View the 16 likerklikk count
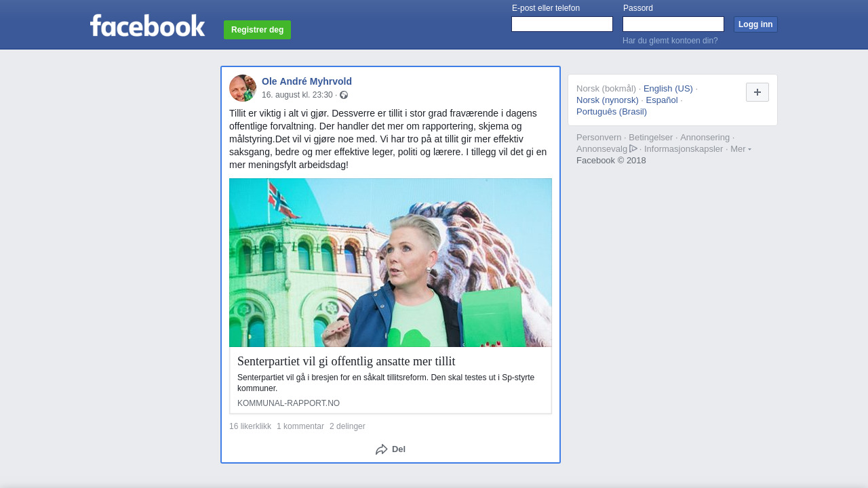 point(250,426)
